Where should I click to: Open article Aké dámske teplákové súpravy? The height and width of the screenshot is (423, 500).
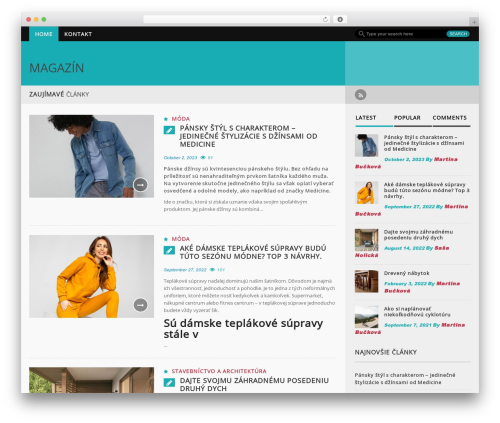click(253, 252)
